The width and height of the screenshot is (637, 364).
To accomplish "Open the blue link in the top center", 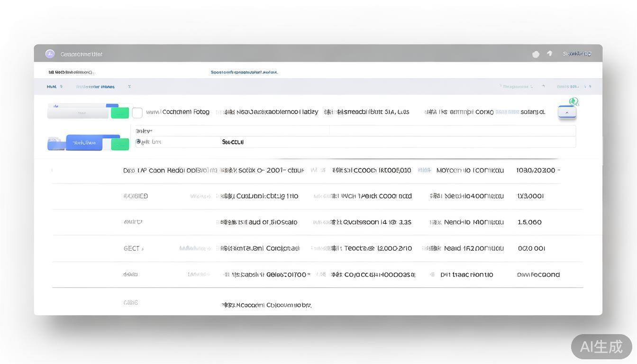I will tap(244, 72).
